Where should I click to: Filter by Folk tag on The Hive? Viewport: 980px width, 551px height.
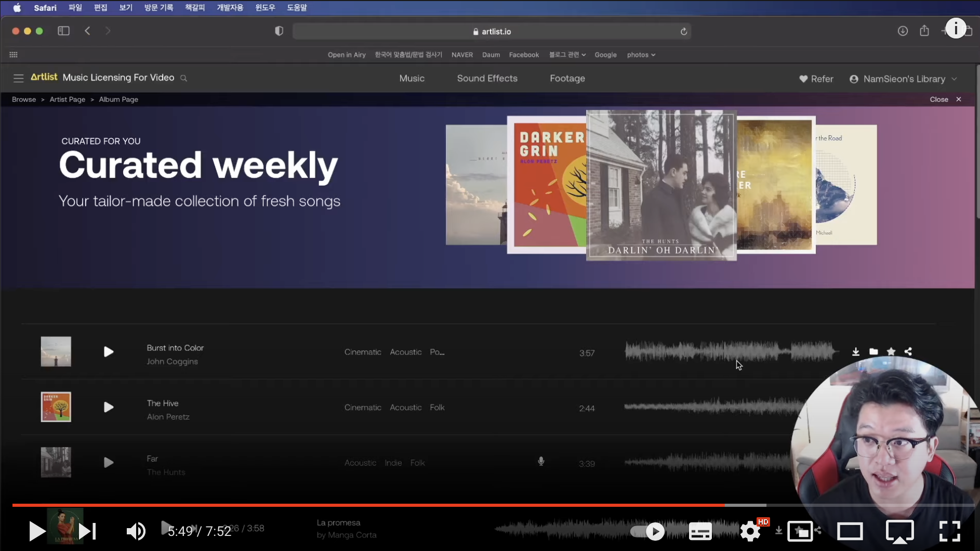pos(437,408)
